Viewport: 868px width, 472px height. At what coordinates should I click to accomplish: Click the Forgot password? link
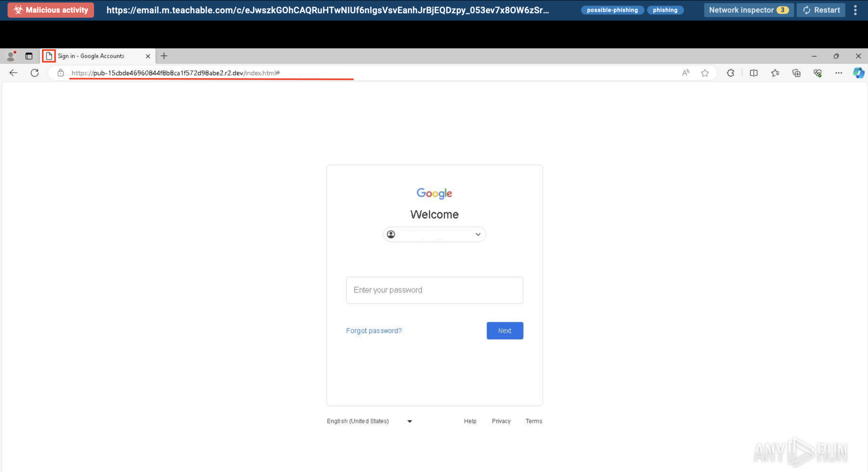pyautogui.click(x=373, y=331)
